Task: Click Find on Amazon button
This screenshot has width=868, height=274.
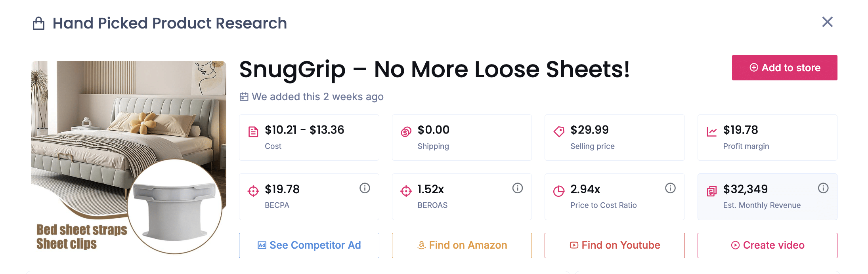Action: coord(462,245)
